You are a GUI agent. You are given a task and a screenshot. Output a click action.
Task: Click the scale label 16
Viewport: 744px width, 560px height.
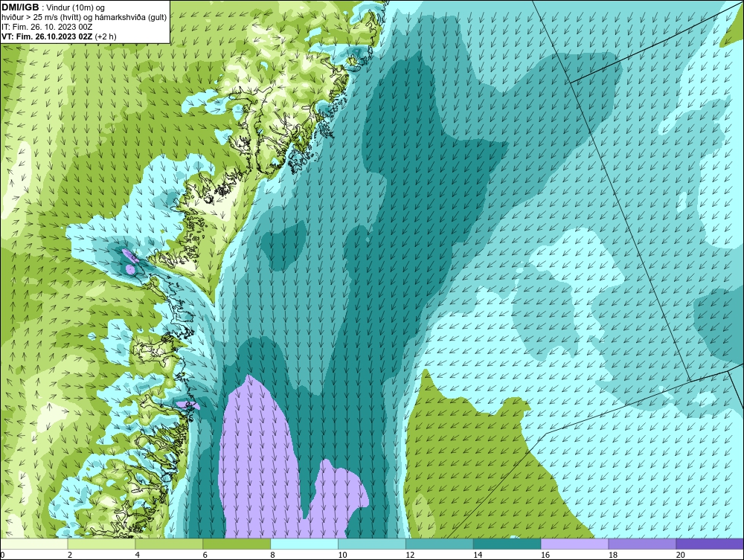tap(545, 555)
